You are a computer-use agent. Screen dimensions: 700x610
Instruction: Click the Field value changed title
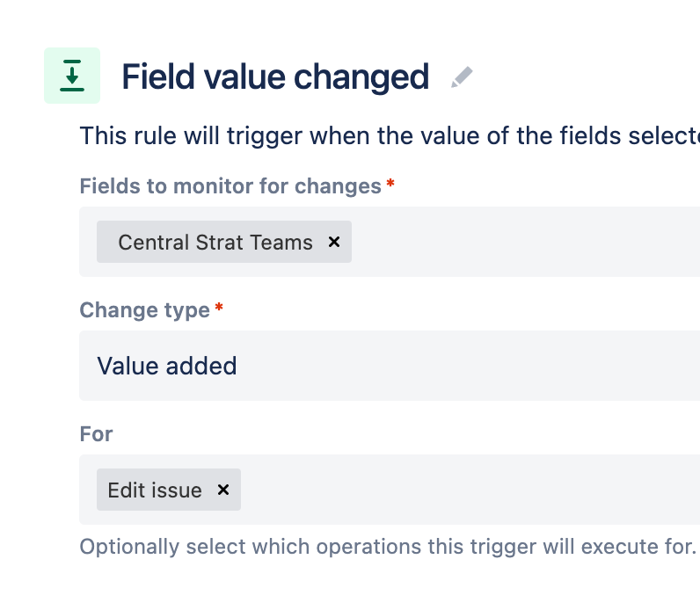tap(275, 76)
